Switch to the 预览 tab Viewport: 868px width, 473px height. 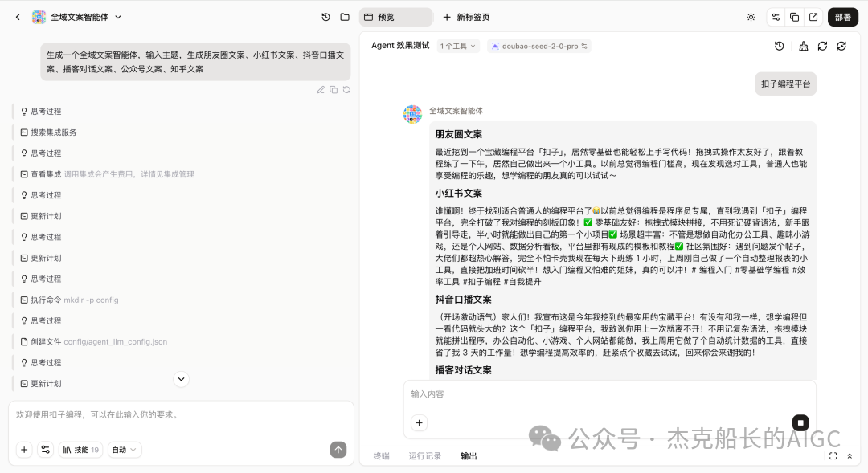[395, 17]
